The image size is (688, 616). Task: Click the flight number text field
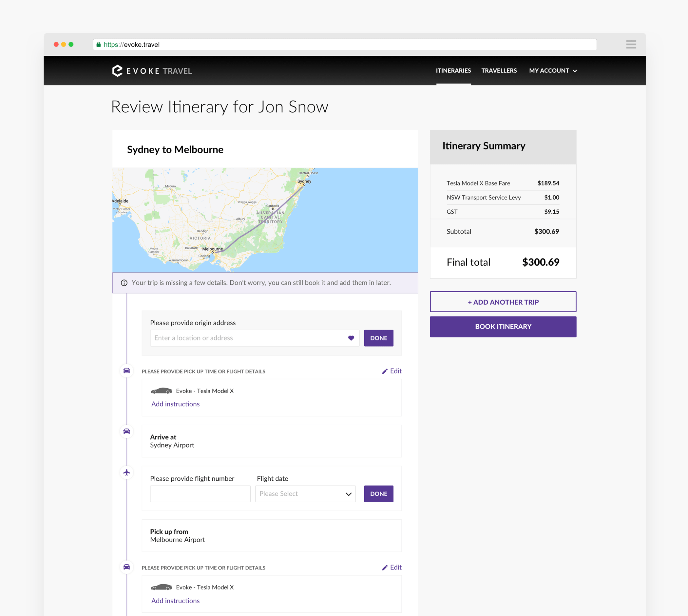(x=200, y=493)
